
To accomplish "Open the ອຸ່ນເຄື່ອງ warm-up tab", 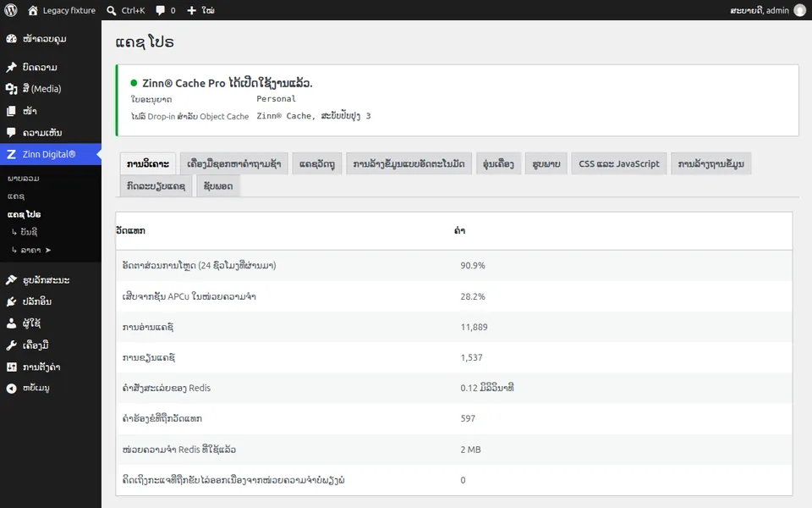I will 498,163.
